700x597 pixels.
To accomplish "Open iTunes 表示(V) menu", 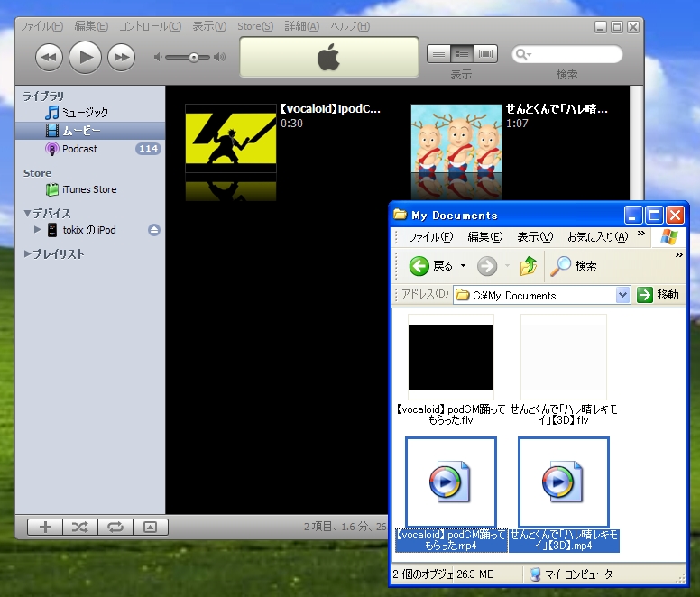I will tap(209, 26).
